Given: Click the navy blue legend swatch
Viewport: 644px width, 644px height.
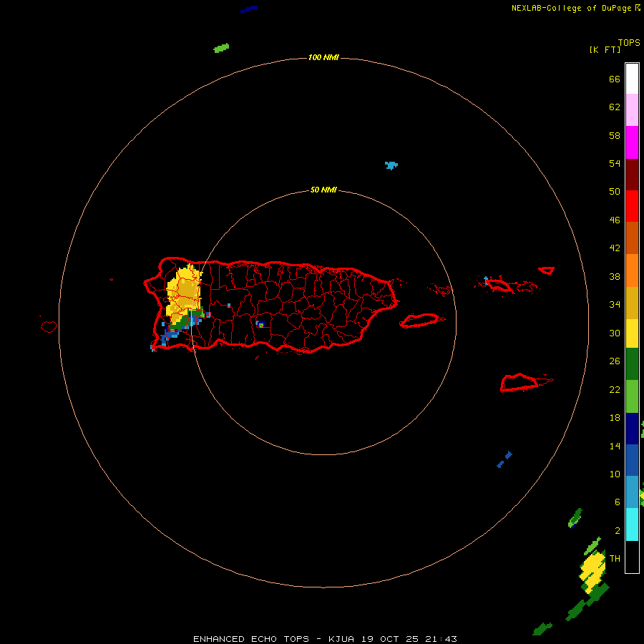Looking at the screenshot, I should click(632, 429).
